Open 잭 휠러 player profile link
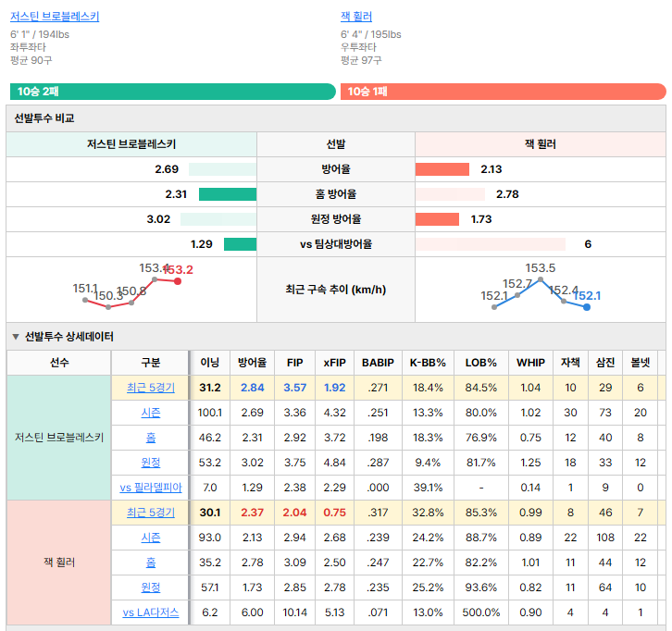The image size is (672, 631). (x=356, y=17)
